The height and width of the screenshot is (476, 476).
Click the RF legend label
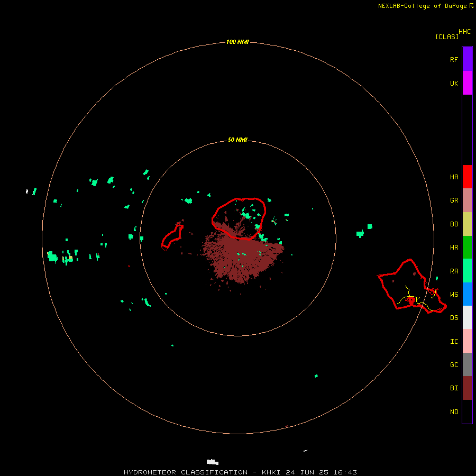click(x=454, y=60)
